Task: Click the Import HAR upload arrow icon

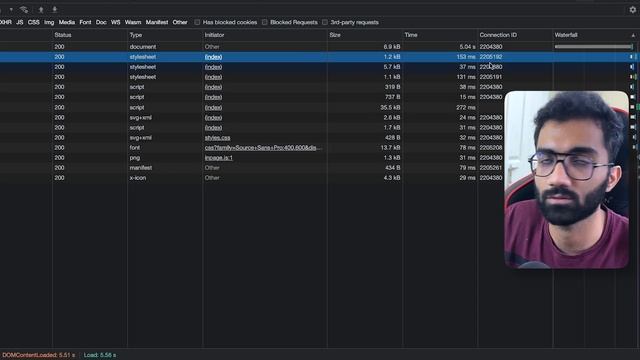Action: coord(41,9)
